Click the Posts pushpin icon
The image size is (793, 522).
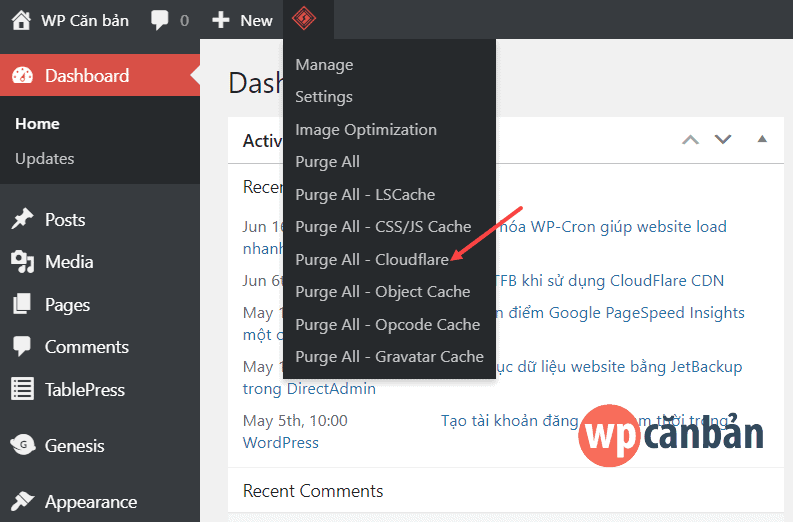click(x=22, y=219)
